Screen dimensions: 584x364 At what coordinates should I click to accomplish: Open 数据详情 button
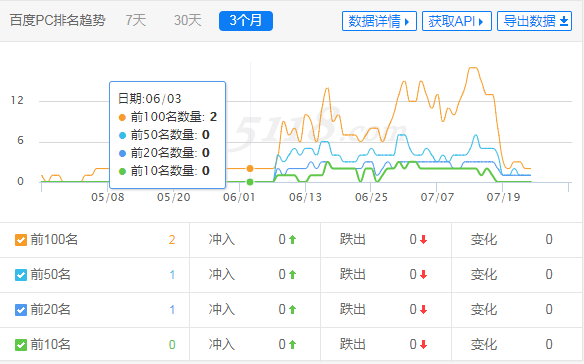tap(379, 21)
